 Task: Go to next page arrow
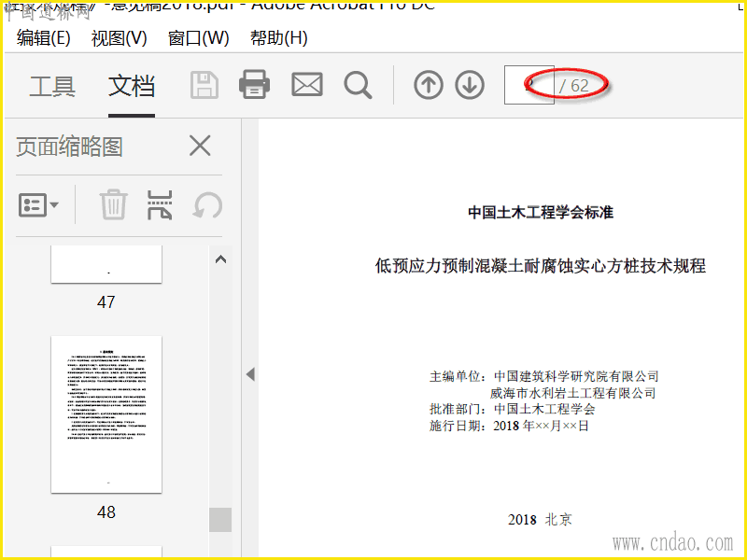(x=470, y=85)
